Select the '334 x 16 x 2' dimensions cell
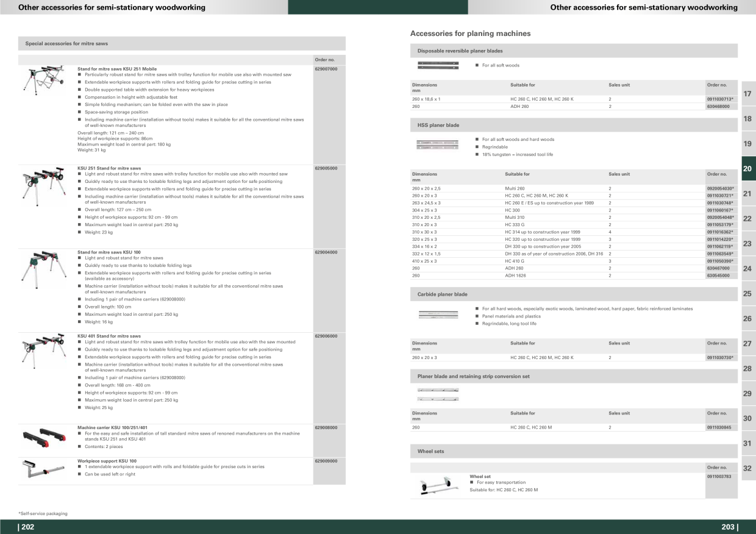Viewport: 756px width, 534px height. pos(424,247)
